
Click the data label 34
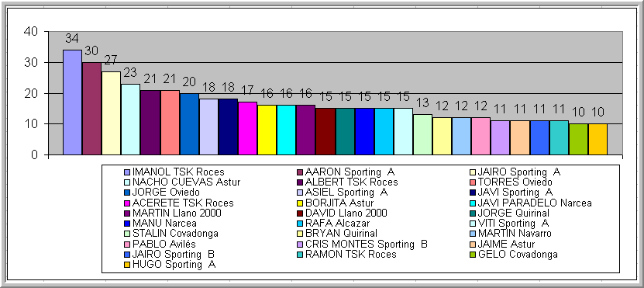(x=72, y=39)
